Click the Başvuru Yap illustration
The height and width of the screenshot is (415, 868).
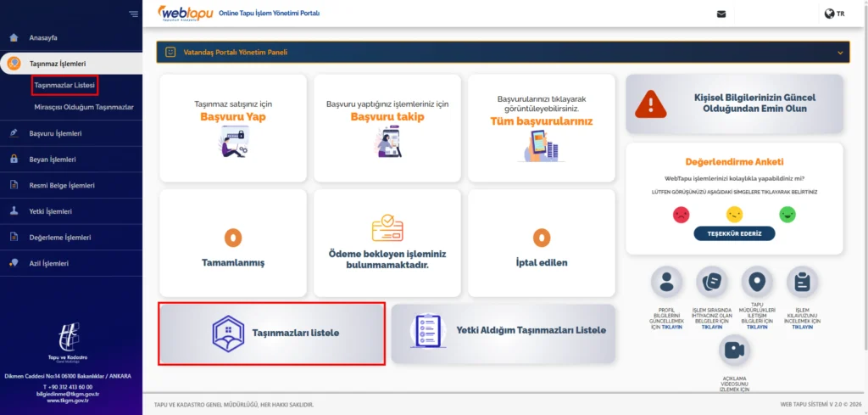(x=233, y=142)
